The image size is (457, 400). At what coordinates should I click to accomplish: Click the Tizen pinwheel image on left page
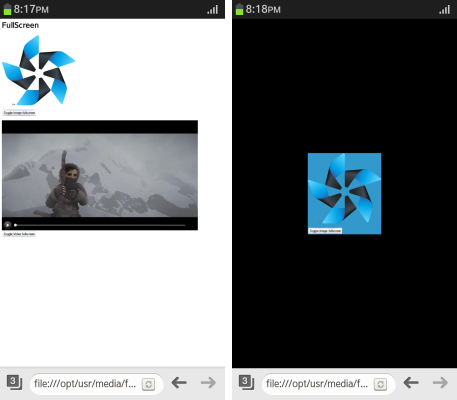pyautogui.click(x=38, y=70)
